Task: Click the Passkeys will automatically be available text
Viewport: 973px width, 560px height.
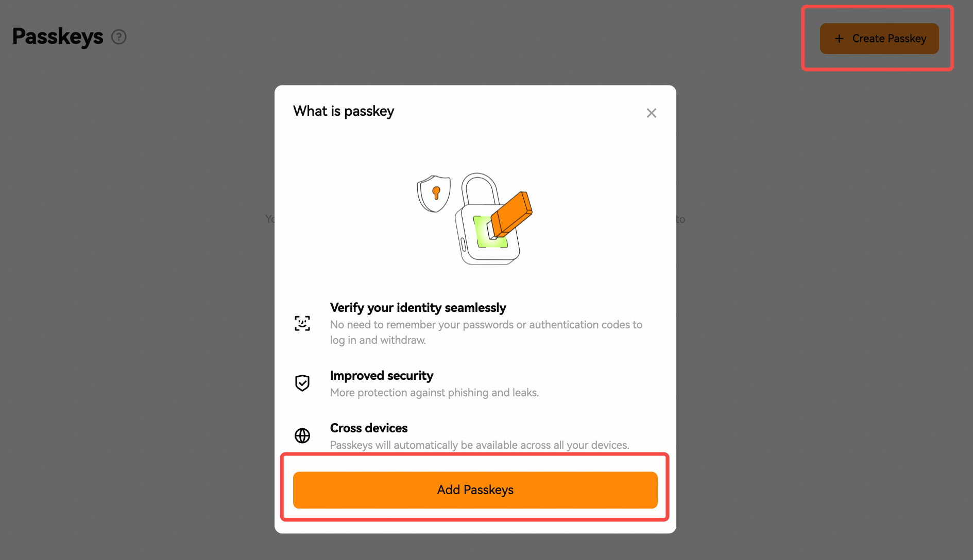Action: point(480,445)
